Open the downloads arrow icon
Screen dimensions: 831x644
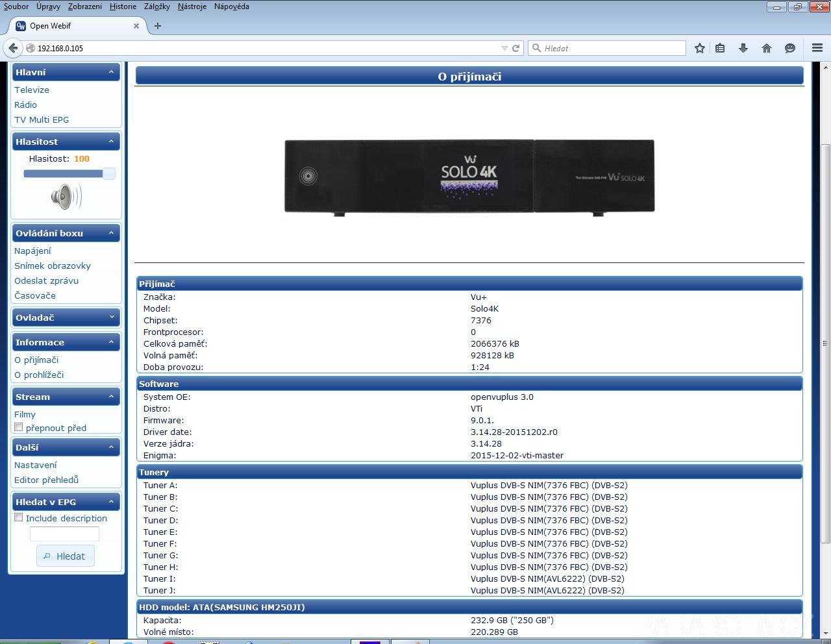pyautogui.click(x=743, y=48)
